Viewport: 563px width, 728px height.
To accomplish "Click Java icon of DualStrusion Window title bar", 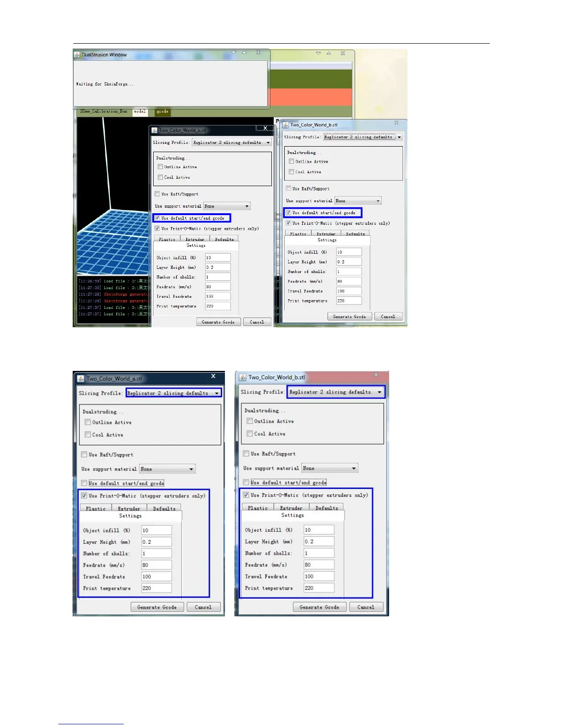I will [77, 55].
